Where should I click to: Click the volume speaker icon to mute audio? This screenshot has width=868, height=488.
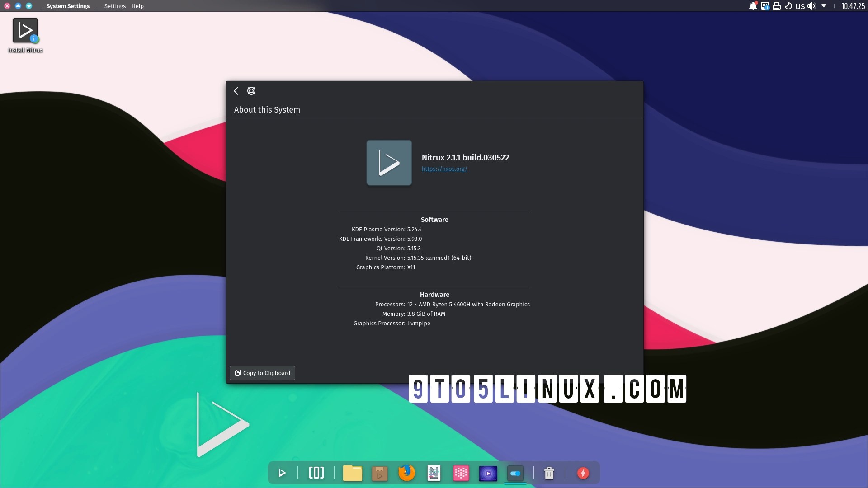[x=812, y=6]
